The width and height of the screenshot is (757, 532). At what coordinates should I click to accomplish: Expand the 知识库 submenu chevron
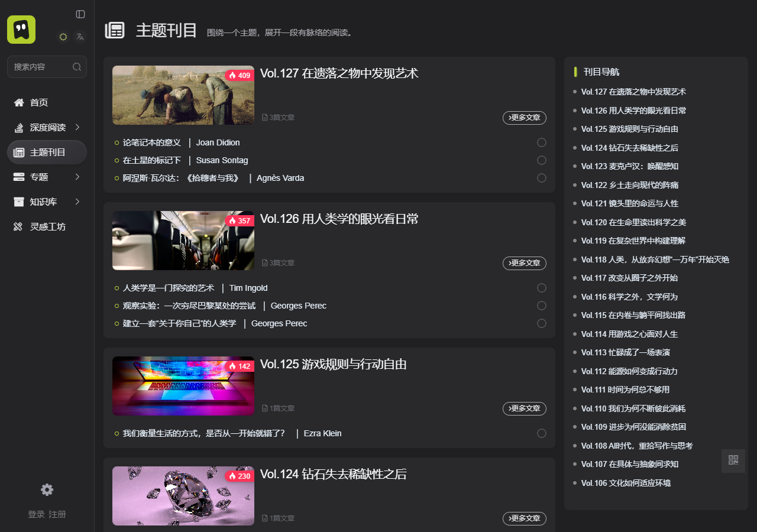pos(77,202)
